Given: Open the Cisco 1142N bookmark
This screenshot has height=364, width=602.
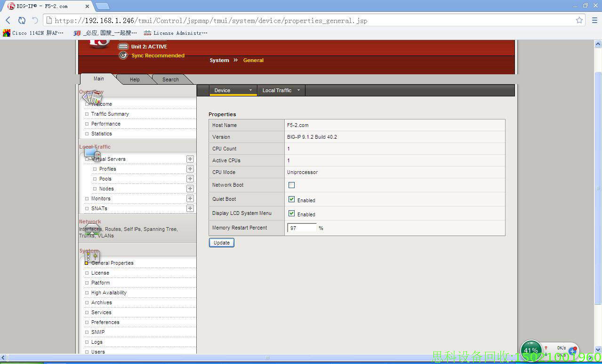Looking at the screenshot, I should [33, 33].
